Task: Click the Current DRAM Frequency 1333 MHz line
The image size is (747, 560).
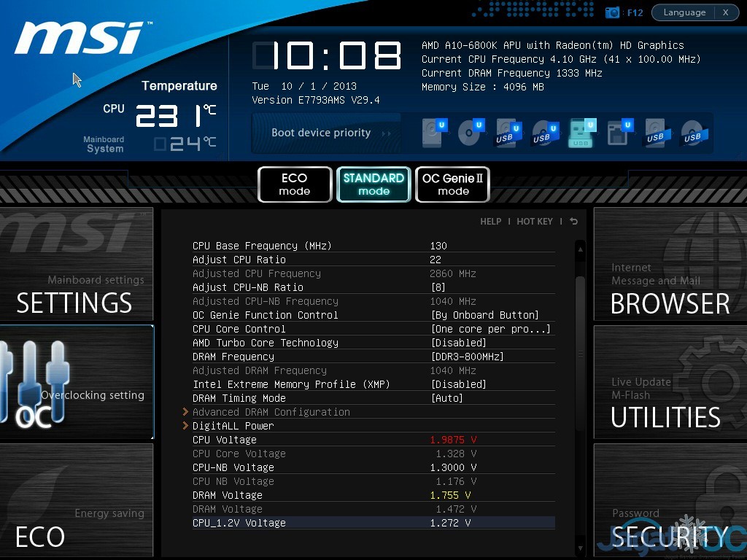Action: pos(511,73)
